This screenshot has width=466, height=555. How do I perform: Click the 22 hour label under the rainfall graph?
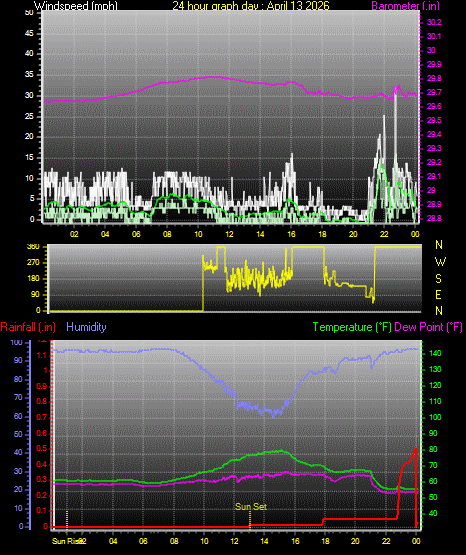click(386, 541)
